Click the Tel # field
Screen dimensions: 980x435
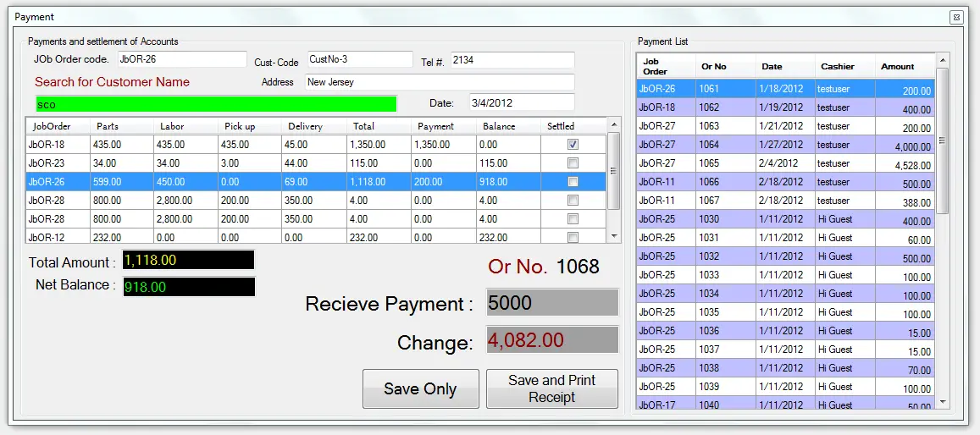coord(512,59)
